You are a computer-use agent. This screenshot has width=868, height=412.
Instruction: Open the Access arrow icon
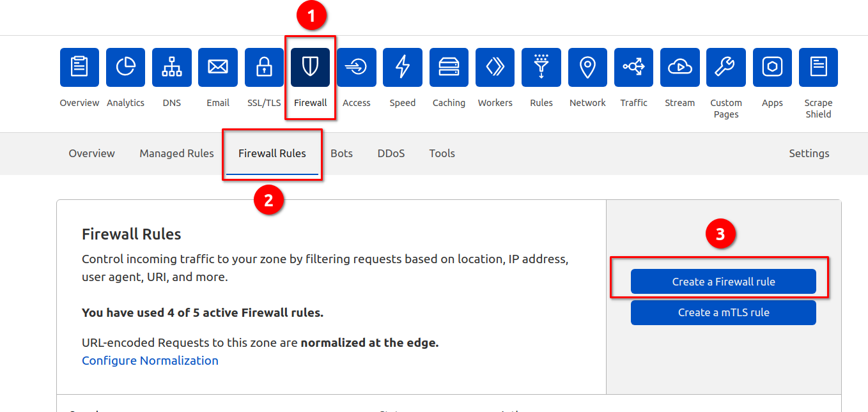tap(357, 67)
